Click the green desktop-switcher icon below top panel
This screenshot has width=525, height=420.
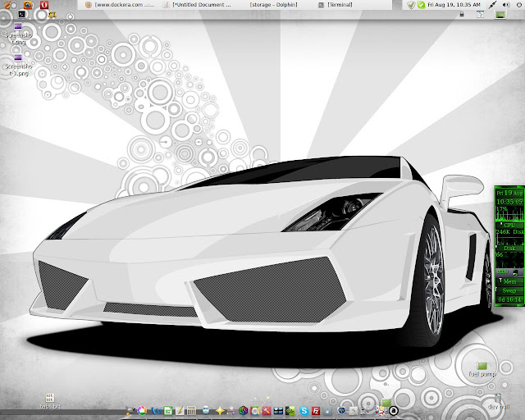(x=500, y=15)
